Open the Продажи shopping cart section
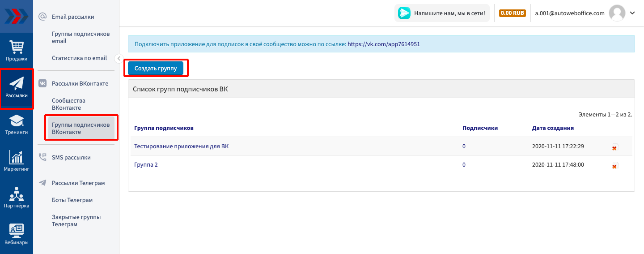The image size is (644, 254). [x=17, y=51]
